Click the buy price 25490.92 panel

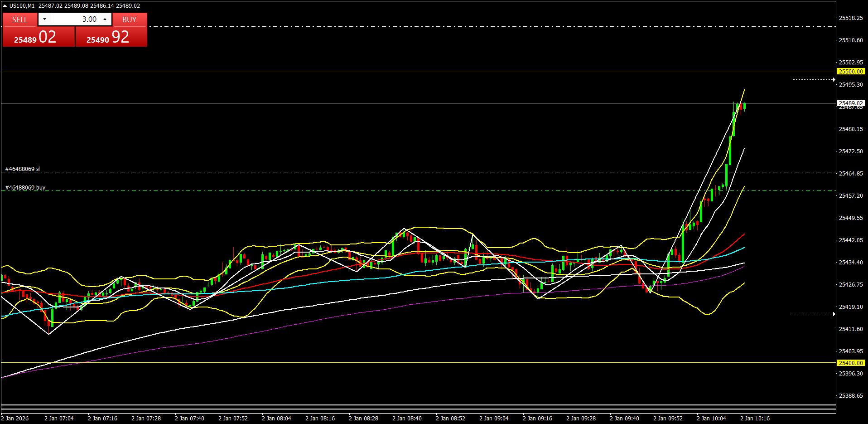[111, 37]
